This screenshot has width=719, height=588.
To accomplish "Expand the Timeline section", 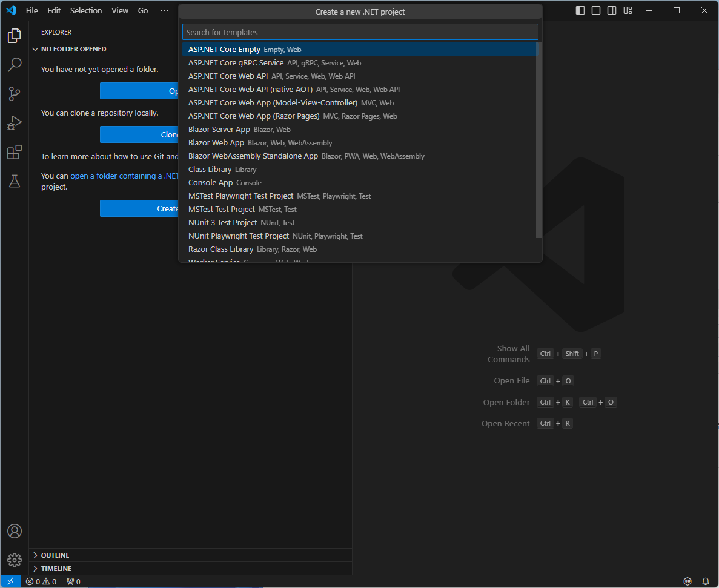I will point(190,568).
